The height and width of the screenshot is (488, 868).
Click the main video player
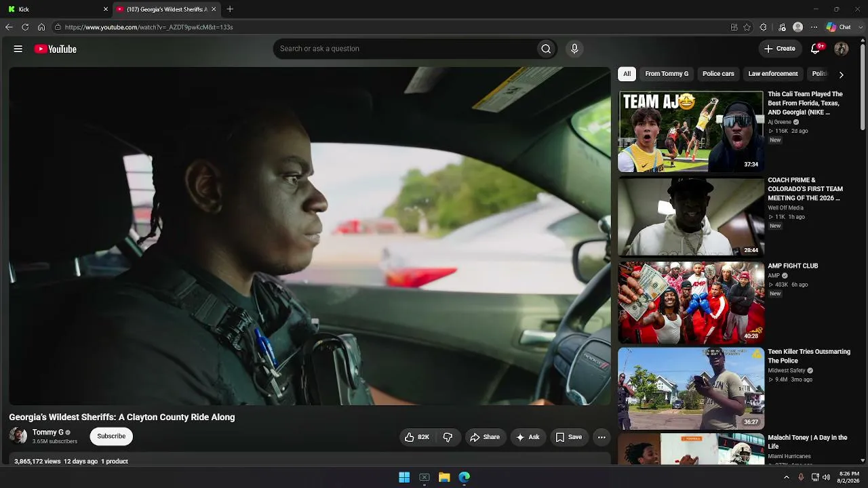(310, 236)
